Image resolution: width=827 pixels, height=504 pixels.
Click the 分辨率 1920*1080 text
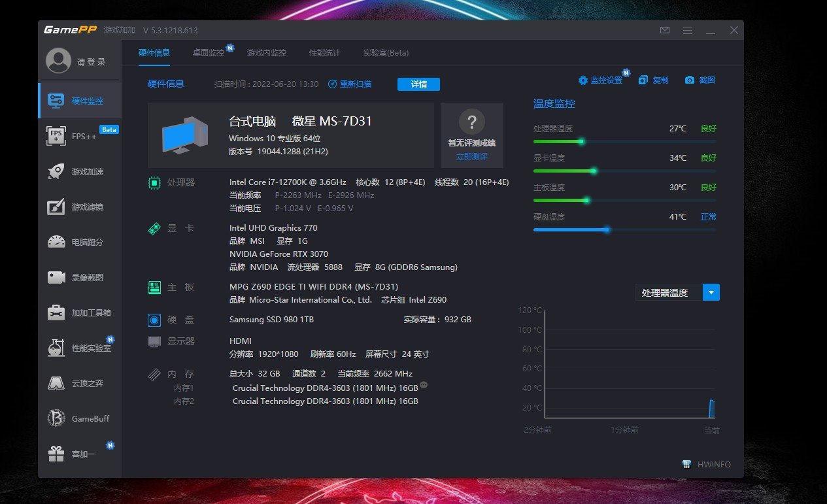point(263,354)
